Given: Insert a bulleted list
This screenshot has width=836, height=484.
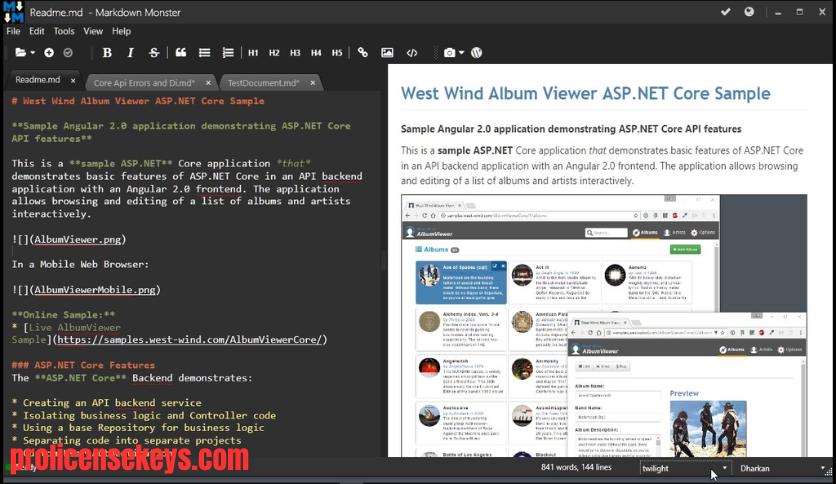Looking at the screenshot, I should pos(204,53).
